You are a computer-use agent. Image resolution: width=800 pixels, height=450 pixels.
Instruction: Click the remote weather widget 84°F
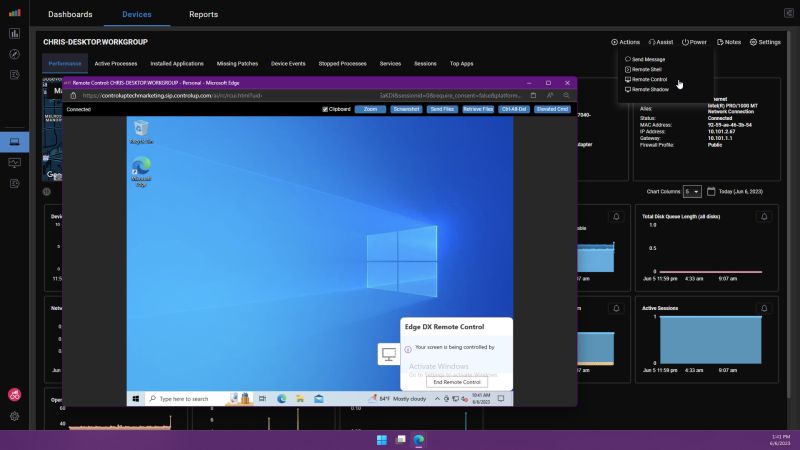click(x=397, y=399)
